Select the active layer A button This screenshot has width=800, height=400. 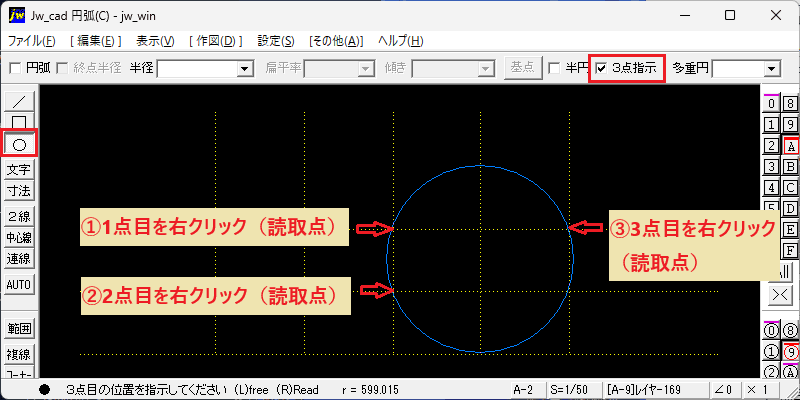pos(791,146)
